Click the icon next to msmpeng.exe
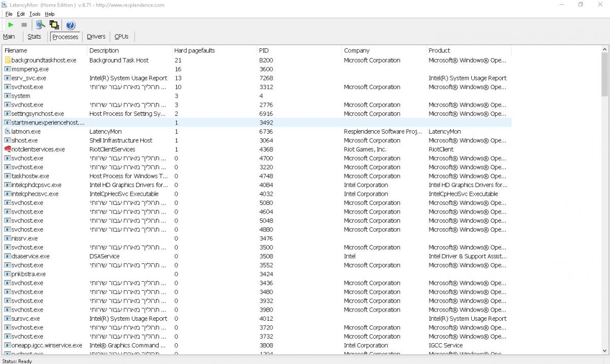This screenshot has height=364, width=610. tap(8, 69)
